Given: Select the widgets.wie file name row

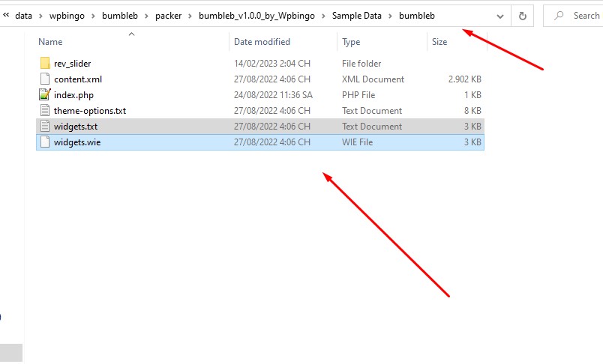Looking at the screenshot, I should [x=260, y=142].
